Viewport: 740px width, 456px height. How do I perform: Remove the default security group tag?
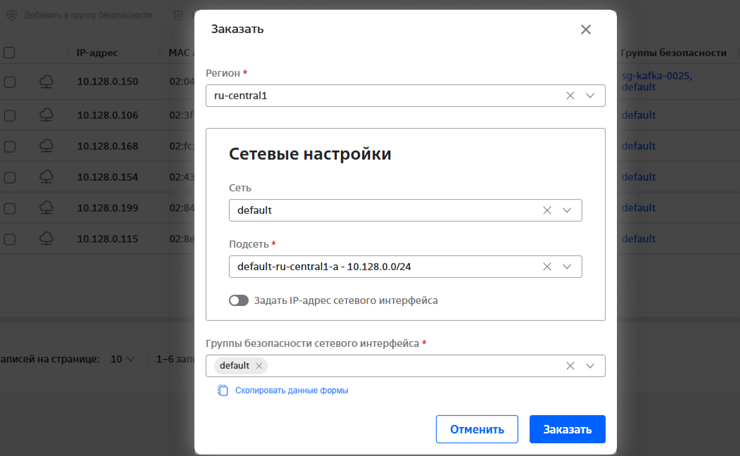(x=259, y=366)
